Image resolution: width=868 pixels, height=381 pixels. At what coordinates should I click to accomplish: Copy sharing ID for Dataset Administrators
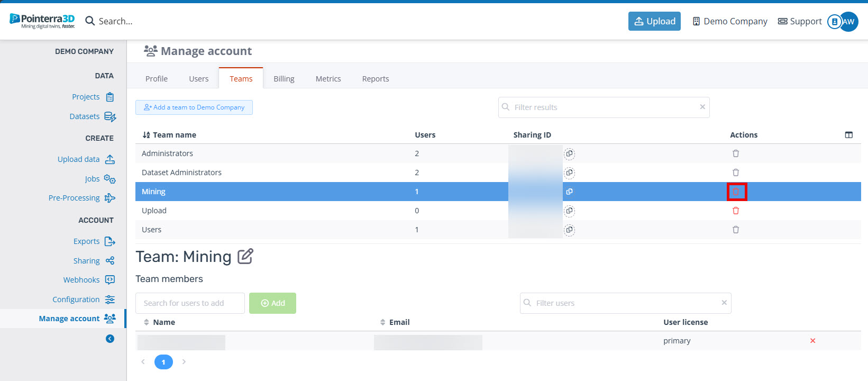click(569, 173)
